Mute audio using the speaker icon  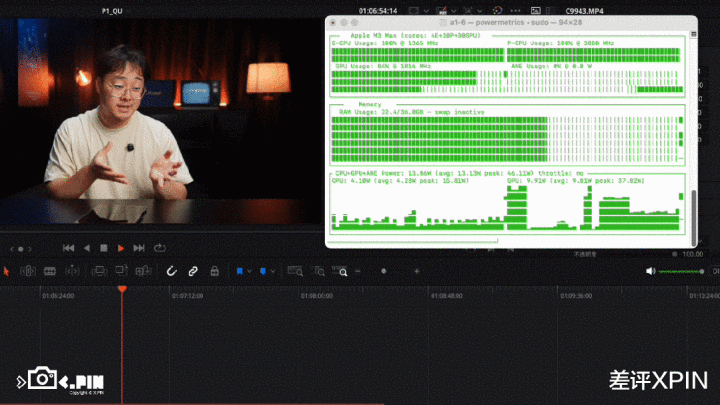click(x=650, y=271)
